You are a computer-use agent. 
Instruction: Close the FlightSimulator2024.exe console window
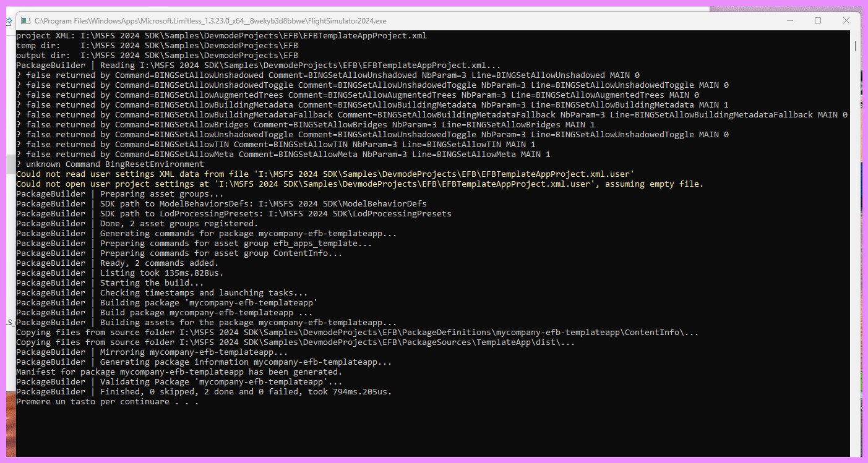click(846, 20)
